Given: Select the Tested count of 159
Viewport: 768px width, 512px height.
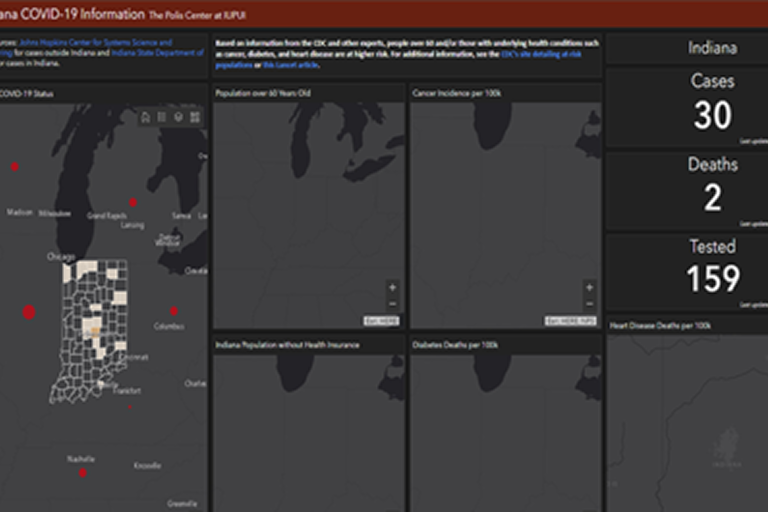Looking at the screenshot, I should tap(712, 279).
